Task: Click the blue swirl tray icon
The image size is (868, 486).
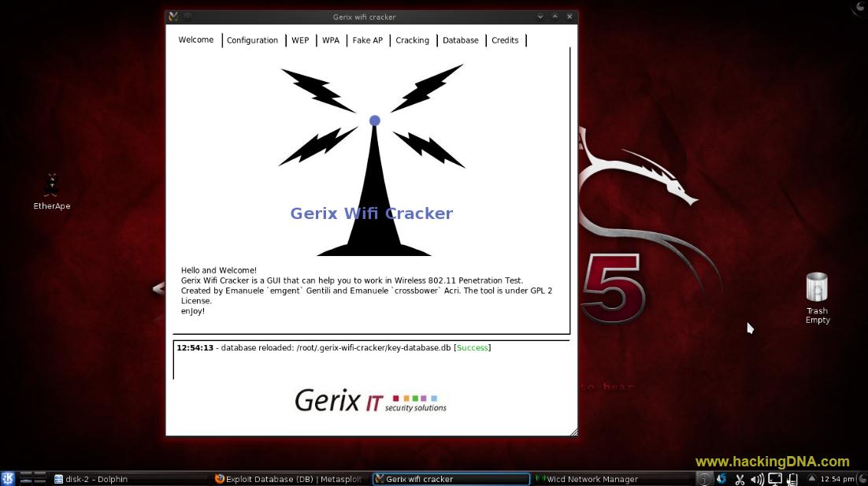Action: tap(721, 479)
